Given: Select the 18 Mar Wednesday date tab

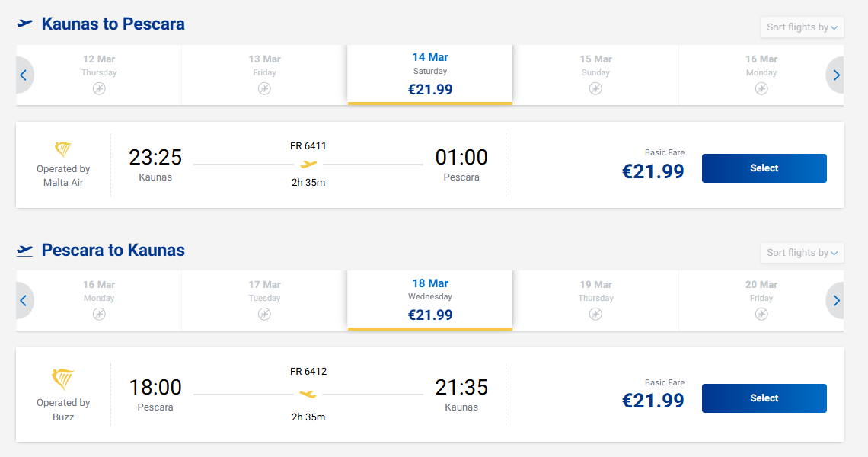Looking at the screenshot, I should coord(430,299).
